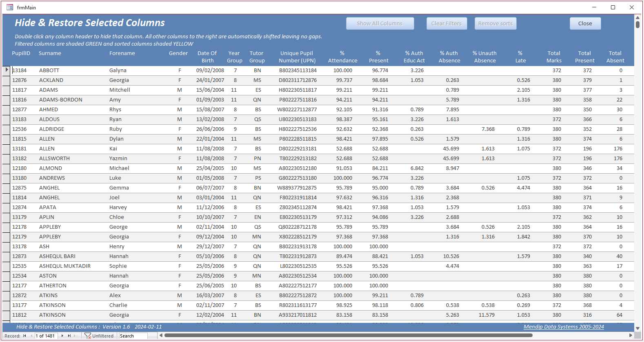This screenshot has height=342, width=644.
Task: Close the form using Close button
Action: (x=585, y=24)
